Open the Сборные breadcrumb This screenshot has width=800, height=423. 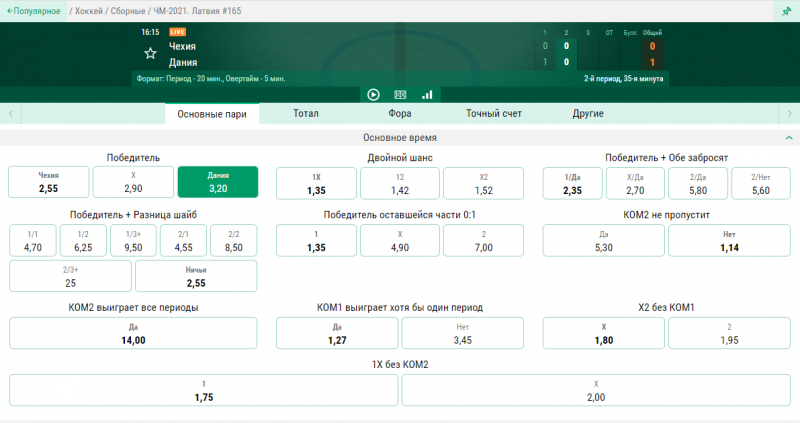128,11
